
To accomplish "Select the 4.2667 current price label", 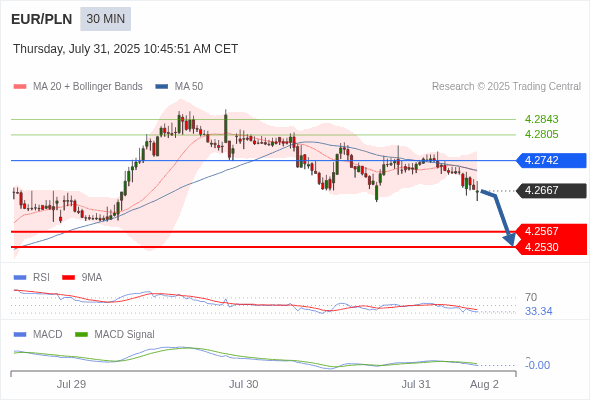I will tap(551, 190).
